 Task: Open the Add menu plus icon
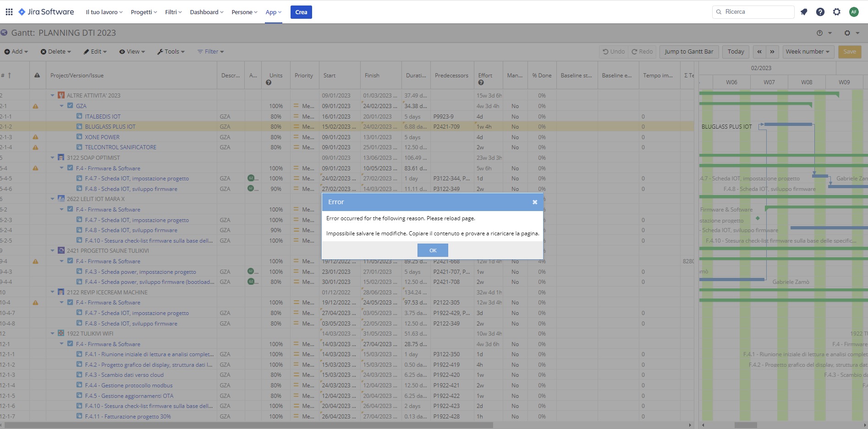(x=8, y=51)
